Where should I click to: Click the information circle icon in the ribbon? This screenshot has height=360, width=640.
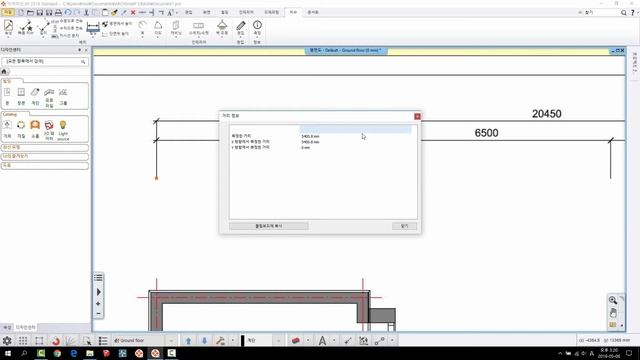coord(257,25)
